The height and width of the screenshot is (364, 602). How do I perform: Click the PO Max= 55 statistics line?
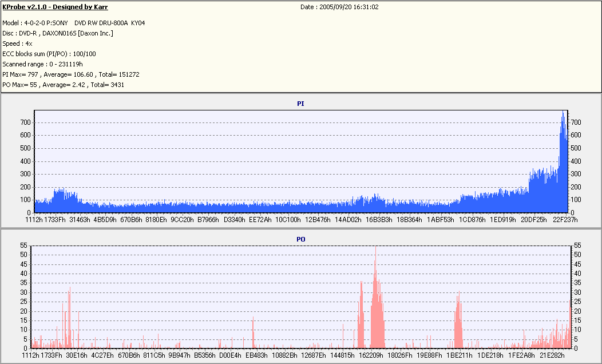tap(63, 85)
